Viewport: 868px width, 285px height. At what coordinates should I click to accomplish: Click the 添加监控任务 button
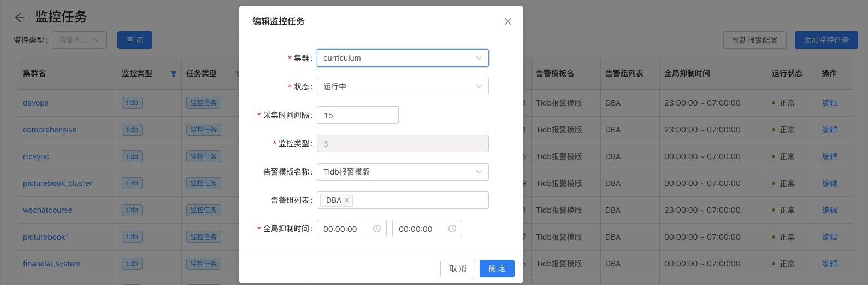coord(826,40)
